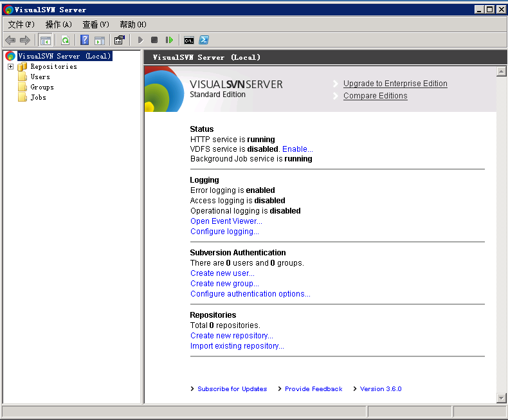Click the Forward arrow in toolbar

coord(25,40)
